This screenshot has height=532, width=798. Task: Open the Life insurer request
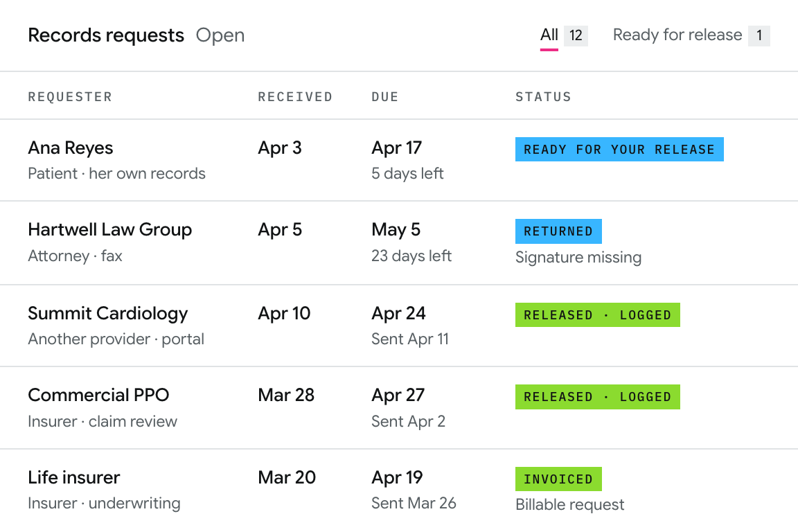[74, 477]
